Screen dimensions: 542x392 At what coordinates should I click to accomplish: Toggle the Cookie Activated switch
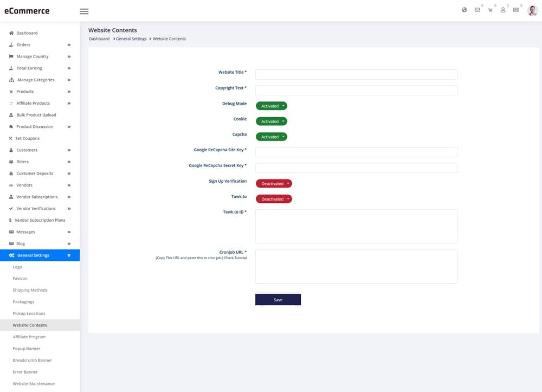(271, 121)
